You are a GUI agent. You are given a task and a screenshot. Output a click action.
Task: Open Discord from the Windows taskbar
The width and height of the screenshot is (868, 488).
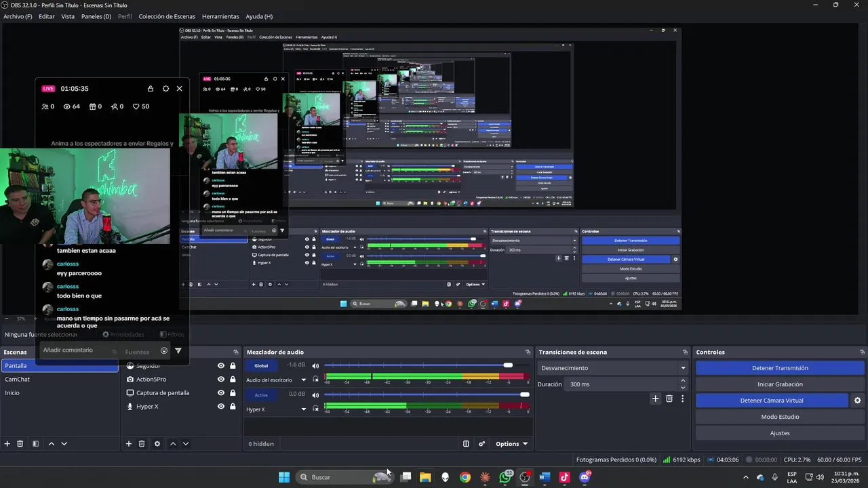(x=585, y=477)
